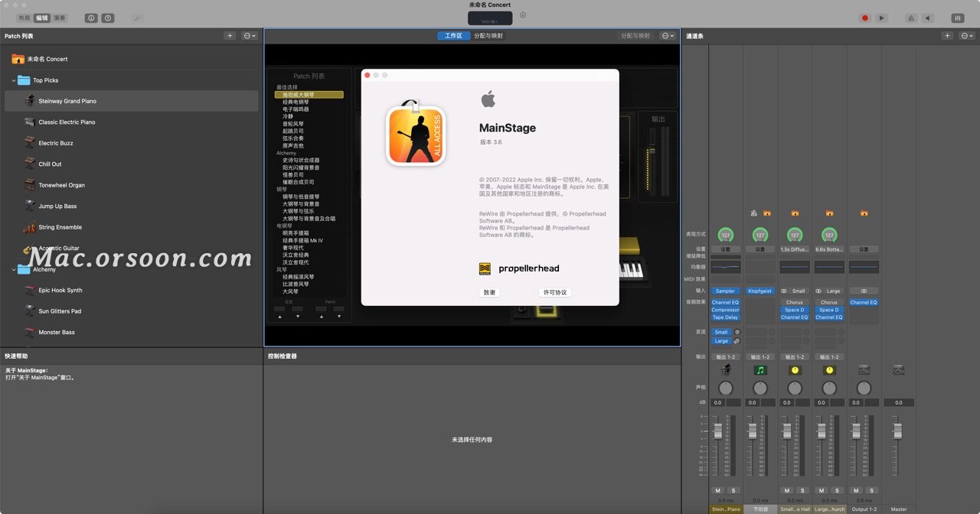Click the Top Picks folder icon
Screen dimensions: 980x514
pos(24,80)
